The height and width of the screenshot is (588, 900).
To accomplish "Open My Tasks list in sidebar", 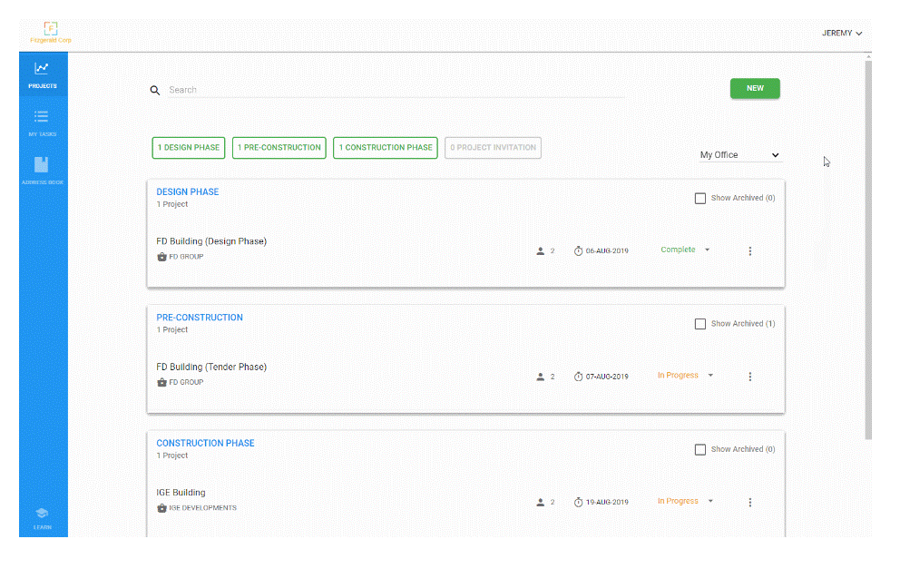I will click(43, 122).
